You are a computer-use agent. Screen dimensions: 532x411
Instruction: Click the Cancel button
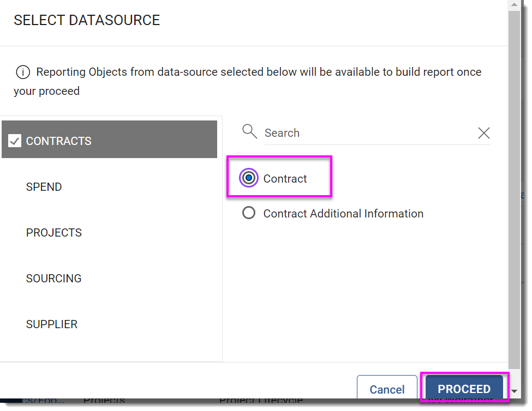point(387,388)
